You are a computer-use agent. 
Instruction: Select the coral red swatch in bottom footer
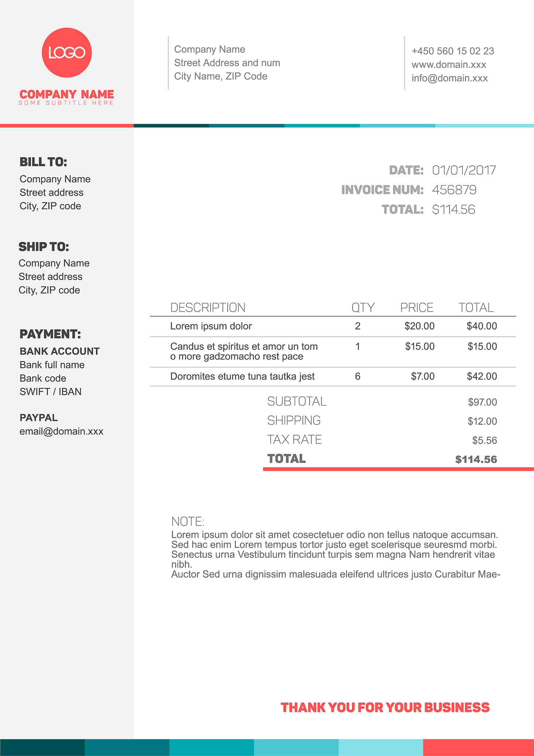coord(478,747)
